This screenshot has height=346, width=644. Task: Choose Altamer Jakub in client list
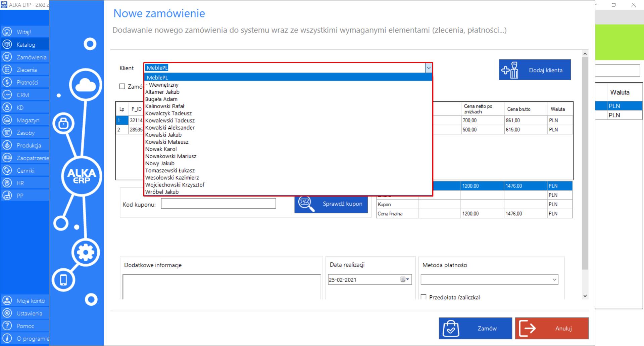[x=288, y=92]
